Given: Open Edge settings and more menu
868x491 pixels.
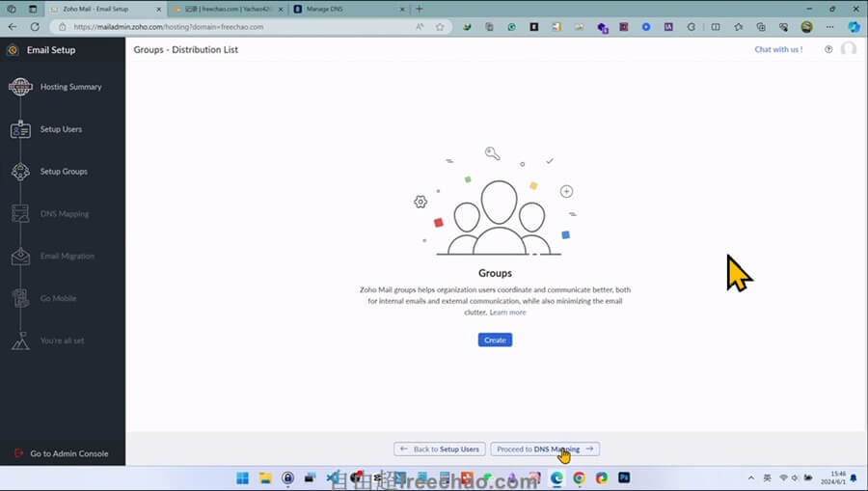Looking at the screenshot, I should click(829, 27).
